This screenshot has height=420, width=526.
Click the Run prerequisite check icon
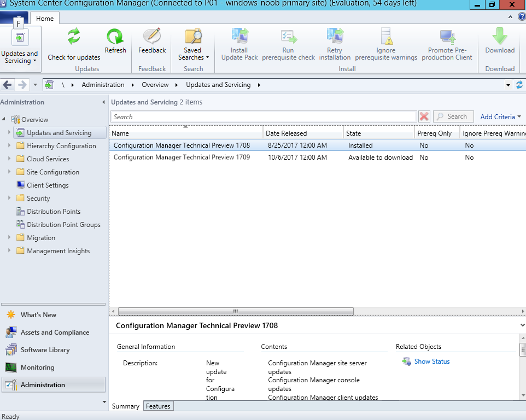pos(289,36)
